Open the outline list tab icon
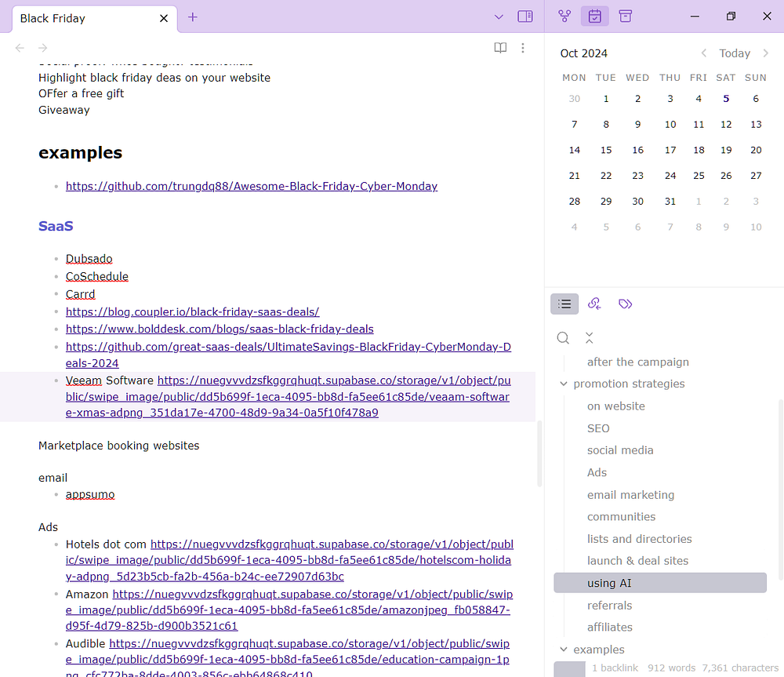784x677 pixels. pyautogui.click(x=564, y=304)
